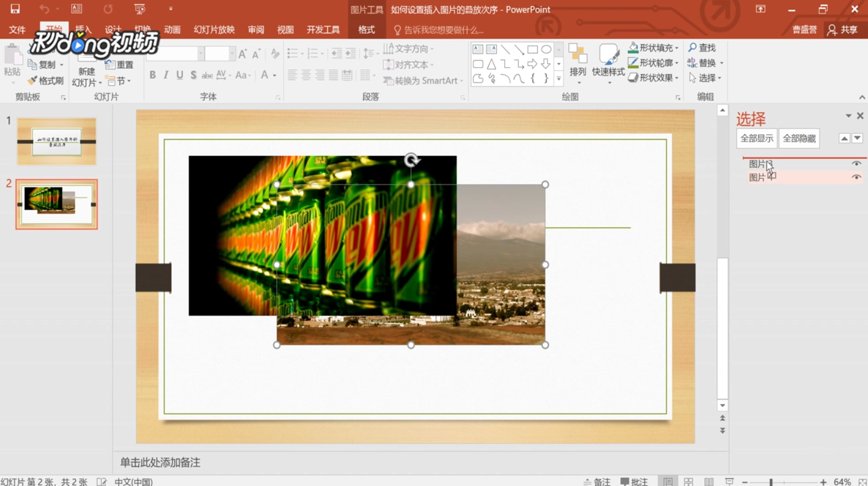The width and height of the screenshot is (868, 486).
Task: Start slideshow from beginning icon
Action: pyautogui.click(x=140, y=9)
